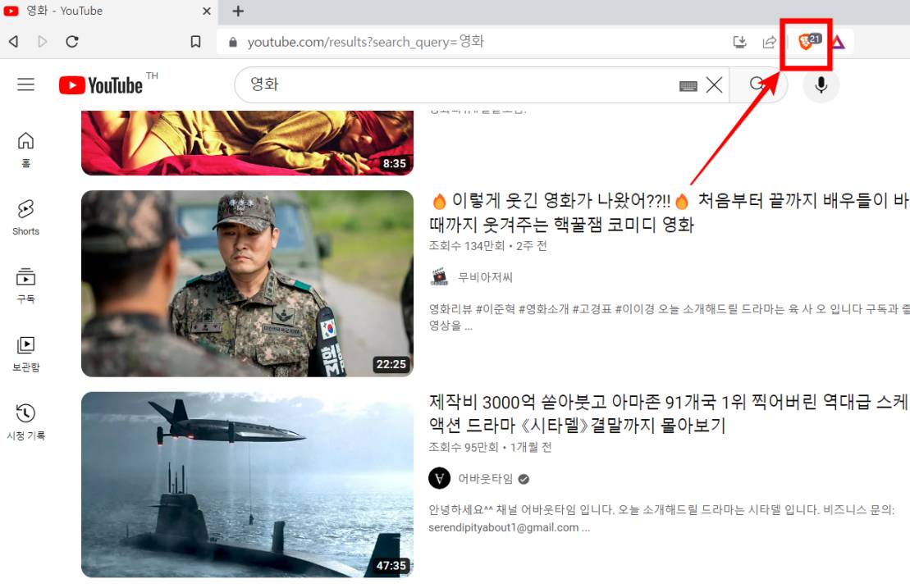Image resolution: width=910 pixels, height=588 pixels.
Task: Open Brave Rewards triangle icon
Action: click(x=838, y=42)
